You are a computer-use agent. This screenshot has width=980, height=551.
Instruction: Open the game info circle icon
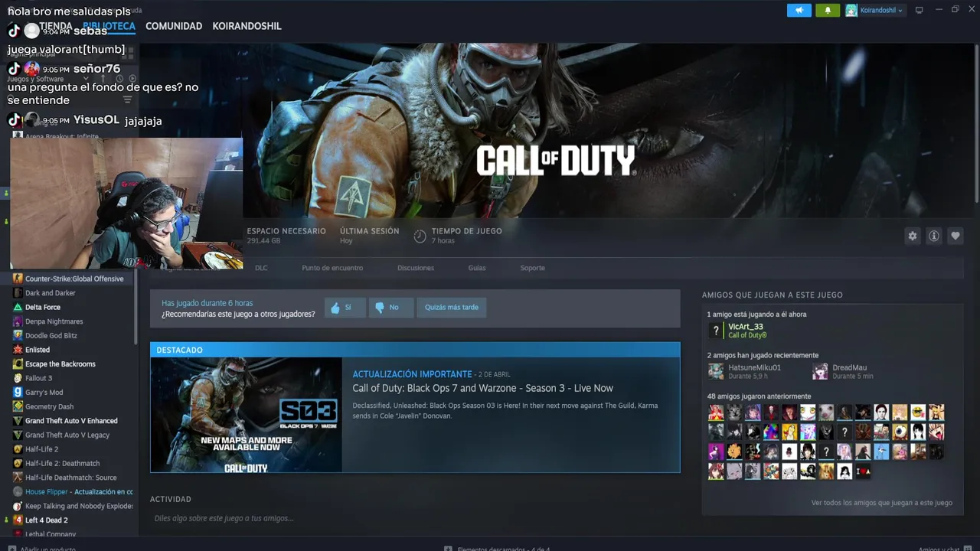[x=934, y=236]
